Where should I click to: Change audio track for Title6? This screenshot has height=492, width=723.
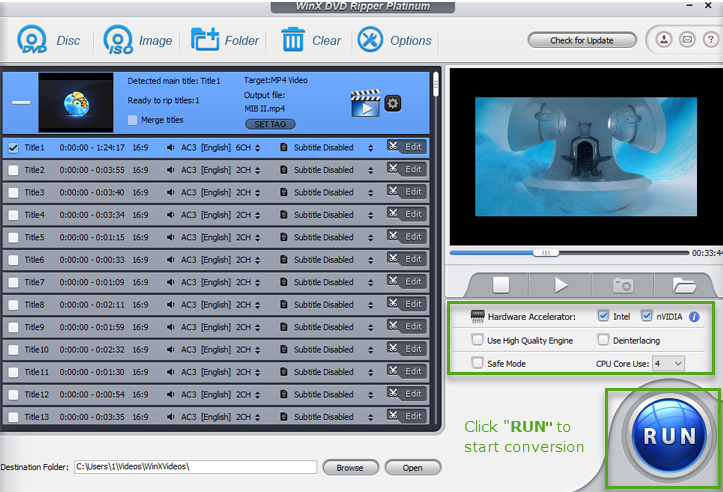click(257, 260)
